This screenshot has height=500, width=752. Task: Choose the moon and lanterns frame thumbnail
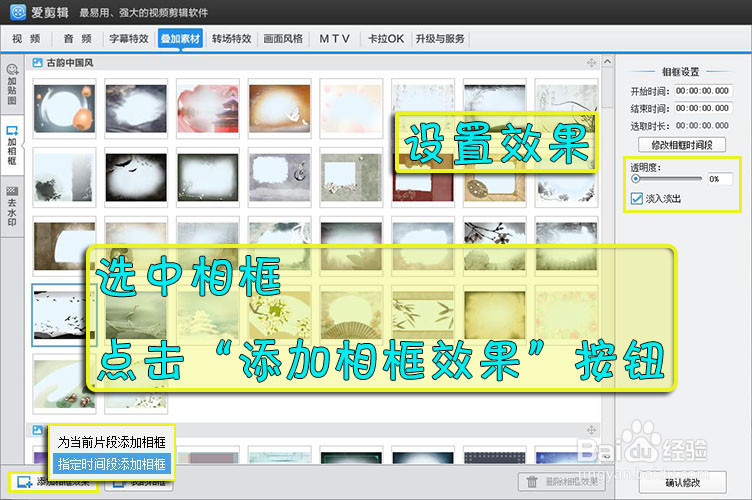coord(64,109)
